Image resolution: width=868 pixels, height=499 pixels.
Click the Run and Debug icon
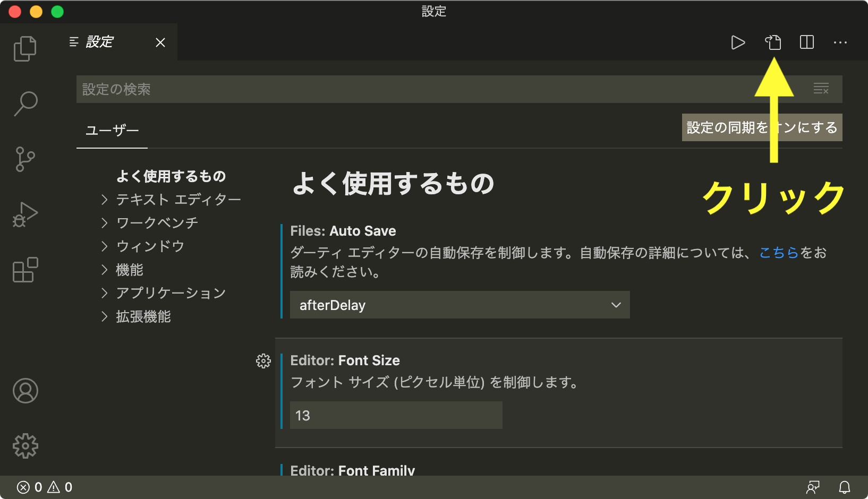(24, 214)
